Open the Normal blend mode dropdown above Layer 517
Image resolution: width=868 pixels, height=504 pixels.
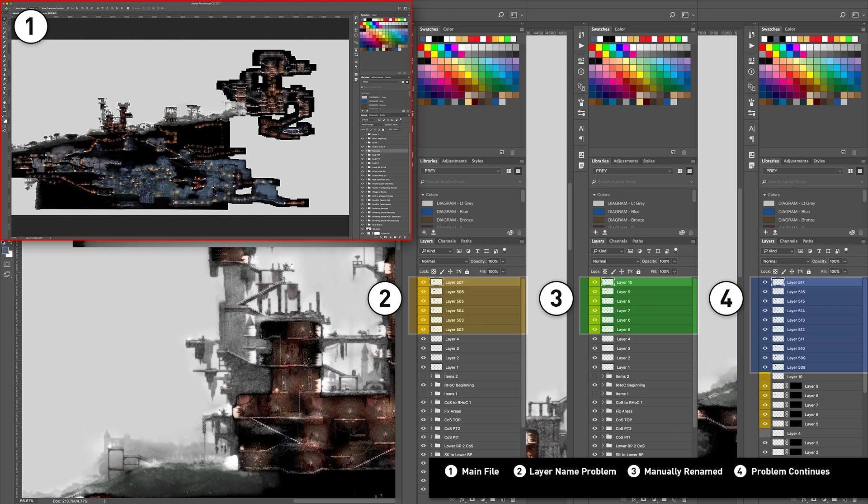(x=786, y=262)
